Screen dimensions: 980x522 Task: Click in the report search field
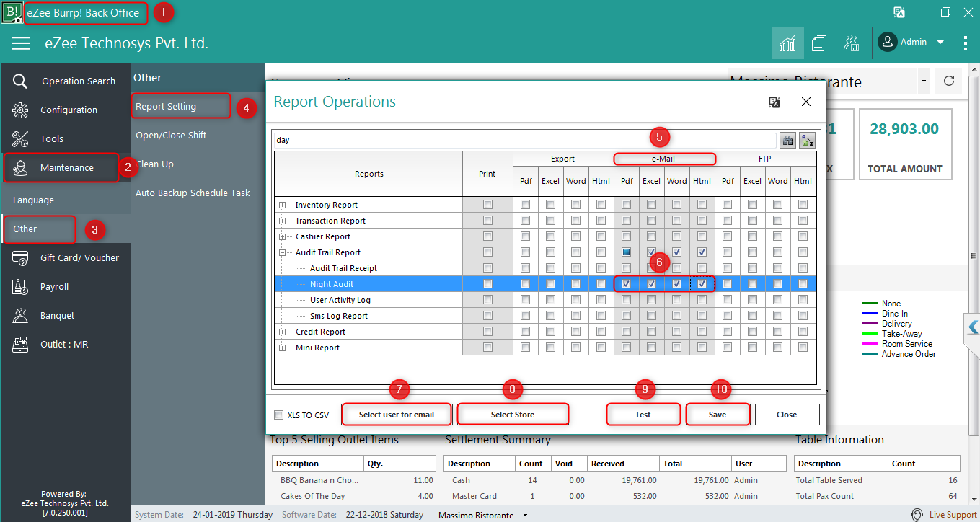tap(525, 140)
